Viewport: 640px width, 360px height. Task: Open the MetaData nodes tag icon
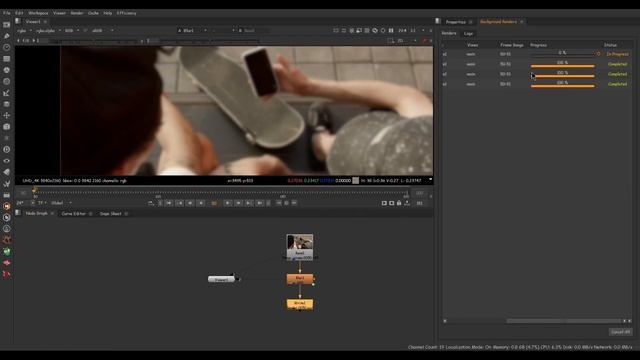coord(7,172)
